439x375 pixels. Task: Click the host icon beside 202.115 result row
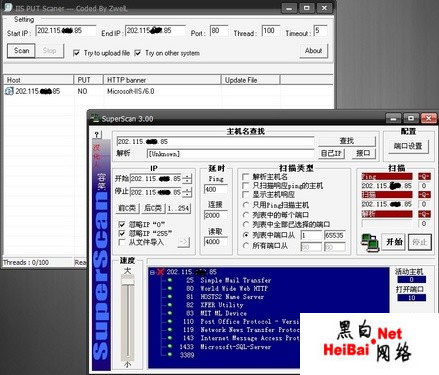click(9, 91)
